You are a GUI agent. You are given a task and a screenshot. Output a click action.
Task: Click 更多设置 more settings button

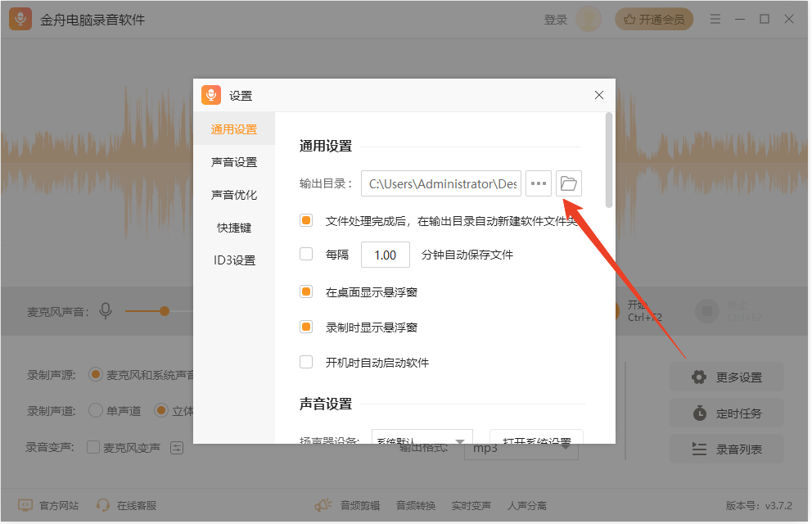tap(727, 377)
